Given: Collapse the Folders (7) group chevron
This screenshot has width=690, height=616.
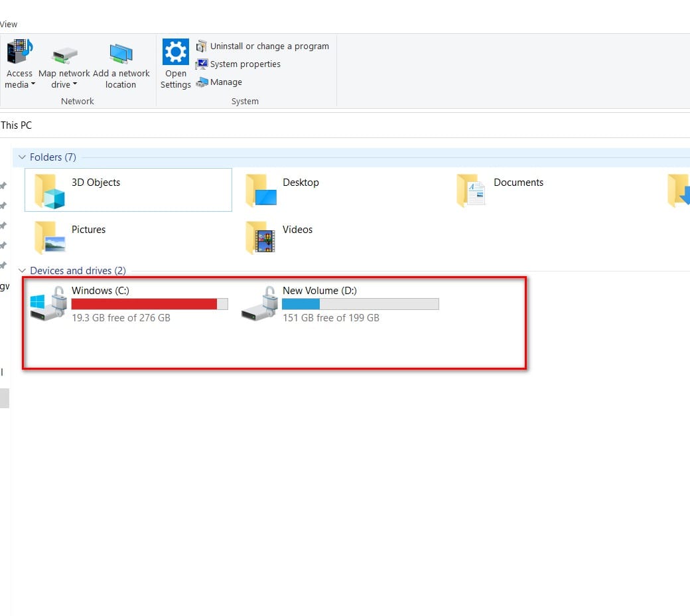Looking at the screenshot, I should 22,157.
